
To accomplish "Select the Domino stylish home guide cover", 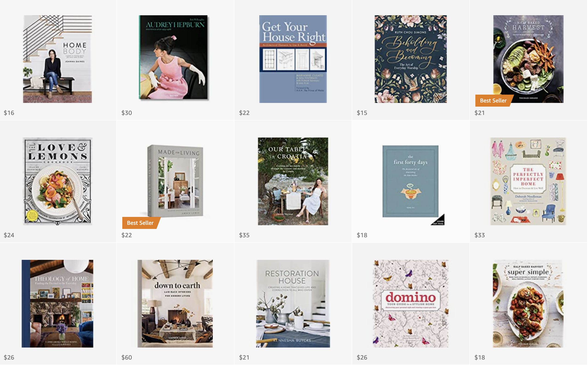I will (411, 304).
